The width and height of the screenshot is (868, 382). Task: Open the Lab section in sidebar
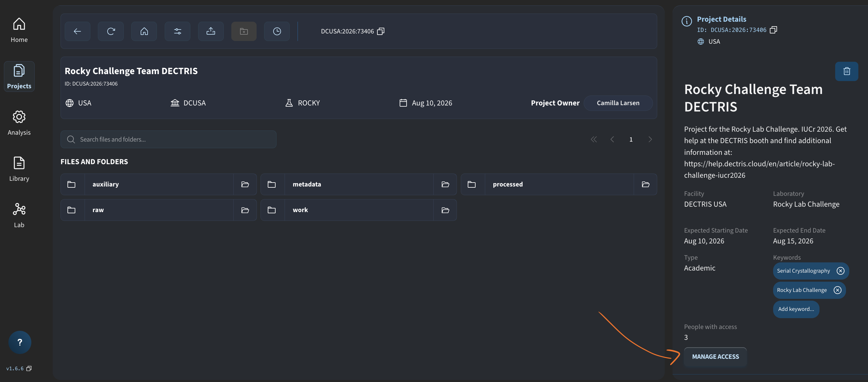click(19, 215)
